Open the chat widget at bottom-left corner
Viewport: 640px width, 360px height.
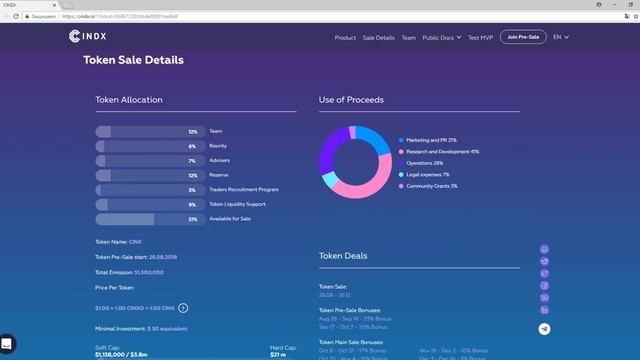point(7,344)
